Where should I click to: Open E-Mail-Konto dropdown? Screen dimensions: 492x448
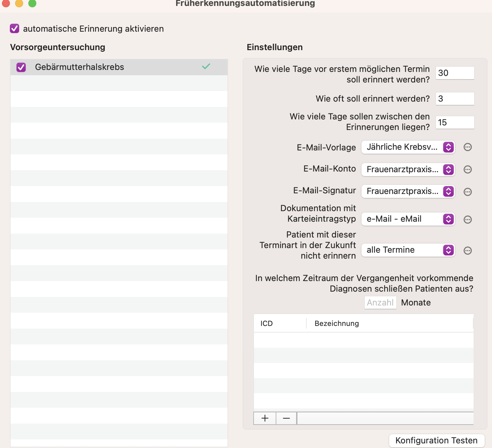[x=408, y=170]
